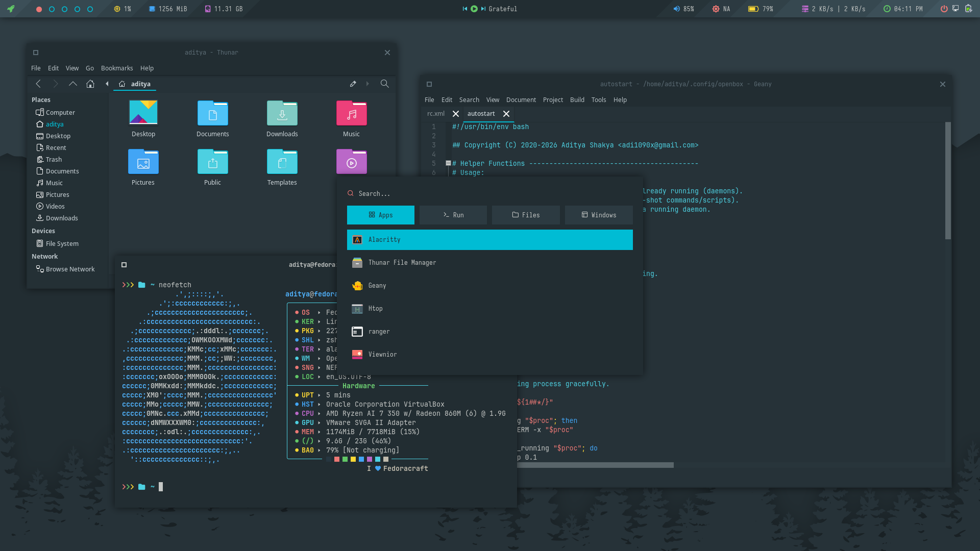Toggle code fold on Helper Functions line
Image resolution: width=980 pixels, height=551 pixels.
click(x=448, y=163)
